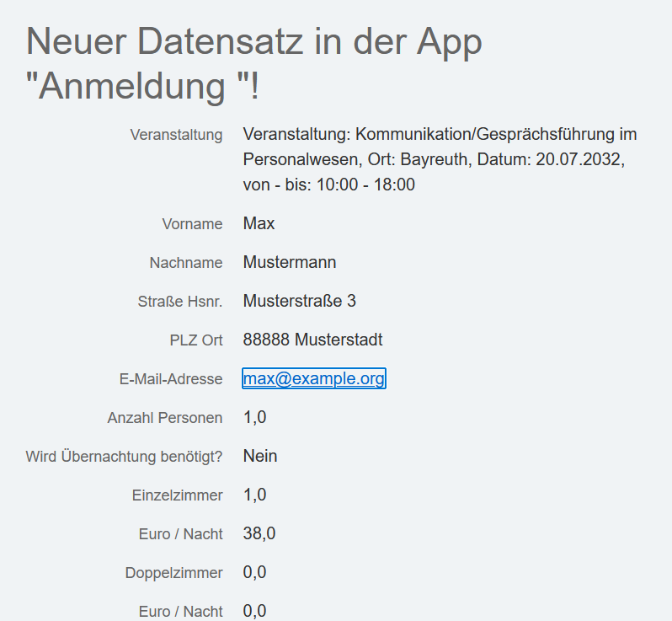The height and width of the screenshot is (621, 672).
Task: Click the heading 'Neuer Datensatz in der App'
Action: (x=254, y=41)
